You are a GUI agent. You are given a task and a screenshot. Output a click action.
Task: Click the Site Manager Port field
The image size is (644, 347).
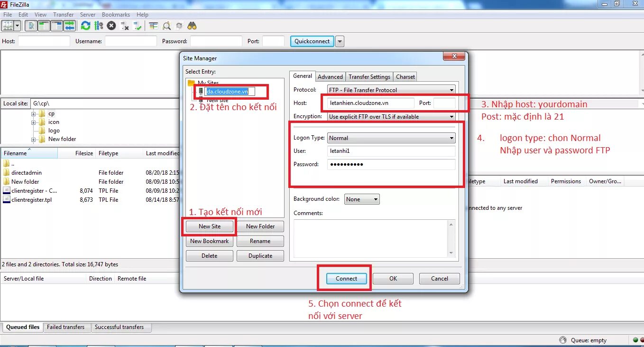[444, 103]
